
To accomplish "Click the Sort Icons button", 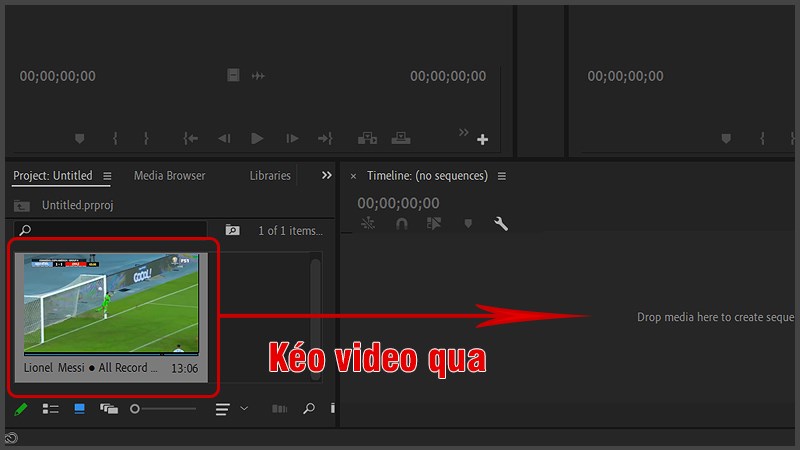I will (x=222, y=409).
